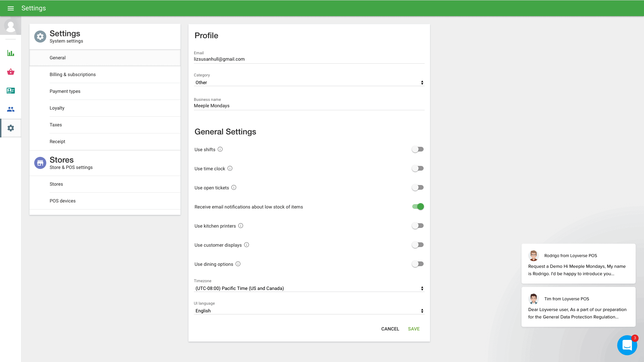Click the Stores section storefront icon
The width and height of the screenshot is (644, 362).
tap(40, 163)
